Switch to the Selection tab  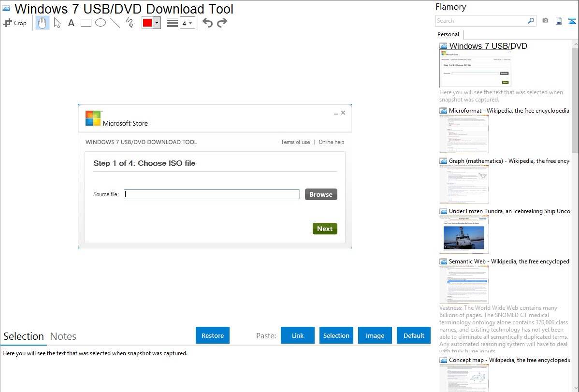tap(24, 336)
